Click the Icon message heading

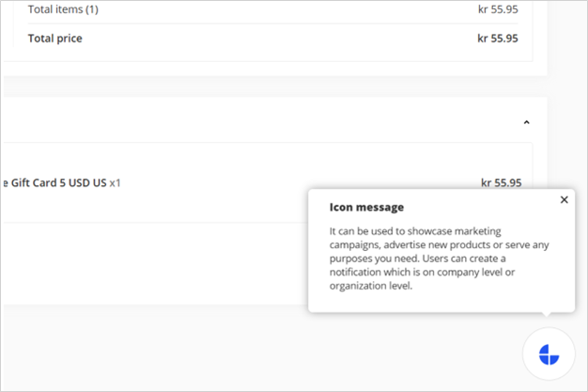tap(366, 207)
